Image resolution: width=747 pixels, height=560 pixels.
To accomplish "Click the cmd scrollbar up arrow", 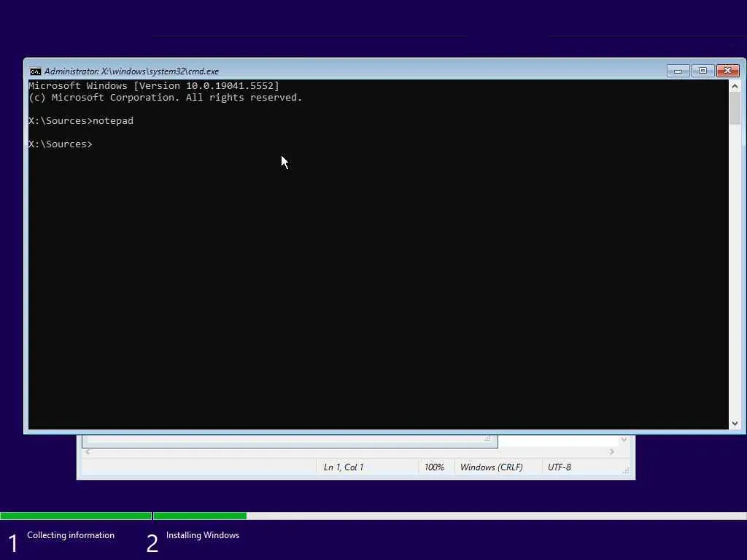I will click(x=735, y=86).
